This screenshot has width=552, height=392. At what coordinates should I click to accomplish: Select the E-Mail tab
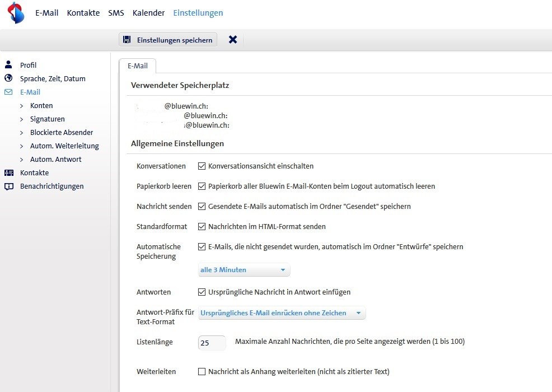[x=137, y=66]
